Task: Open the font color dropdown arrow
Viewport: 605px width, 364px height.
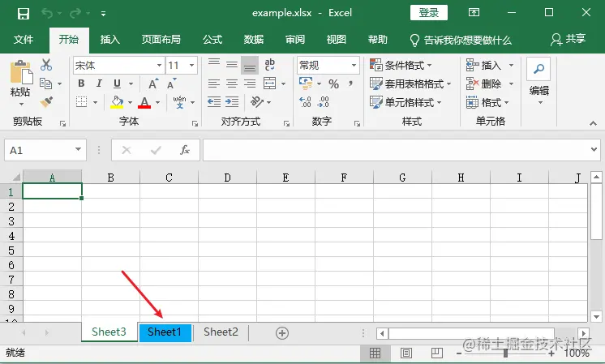Action: [158, 103]
